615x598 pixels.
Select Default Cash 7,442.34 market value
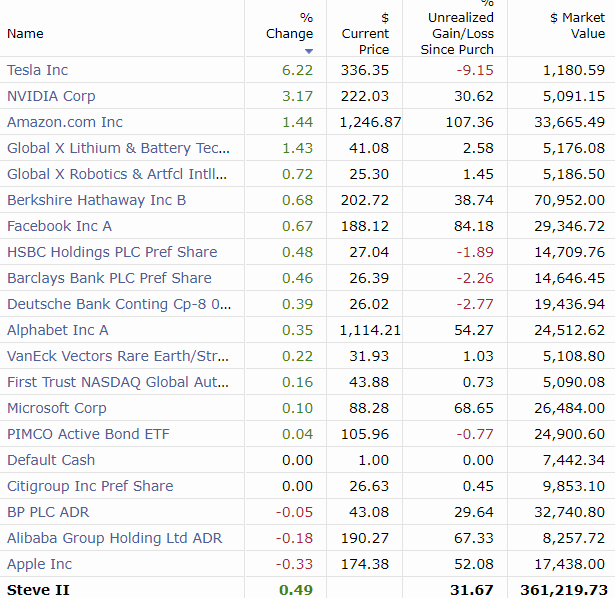pos(574,460)
